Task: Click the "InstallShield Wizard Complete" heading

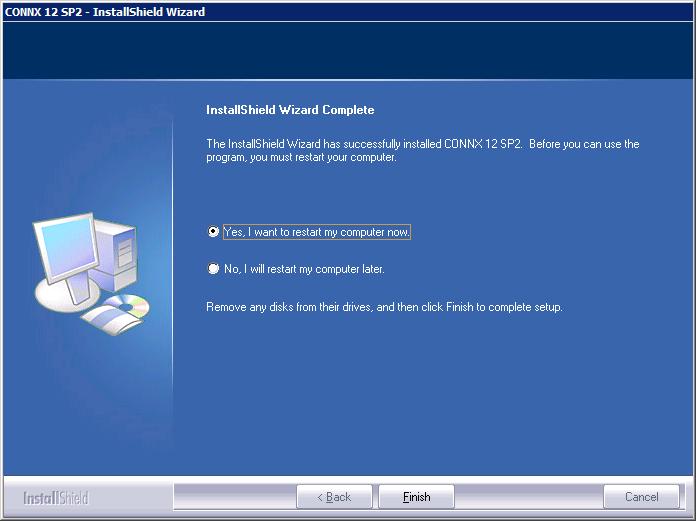Action: coord(290,110)
